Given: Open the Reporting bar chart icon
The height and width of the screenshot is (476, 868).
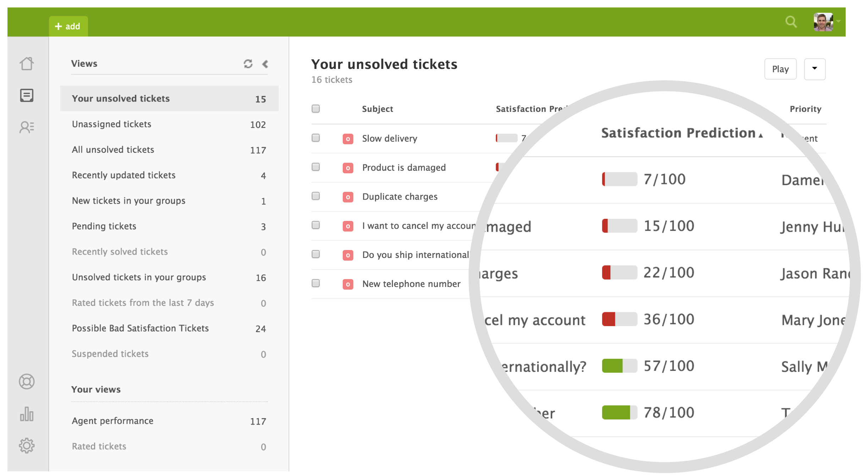Looking at the screenshot, I should point(27,414).
